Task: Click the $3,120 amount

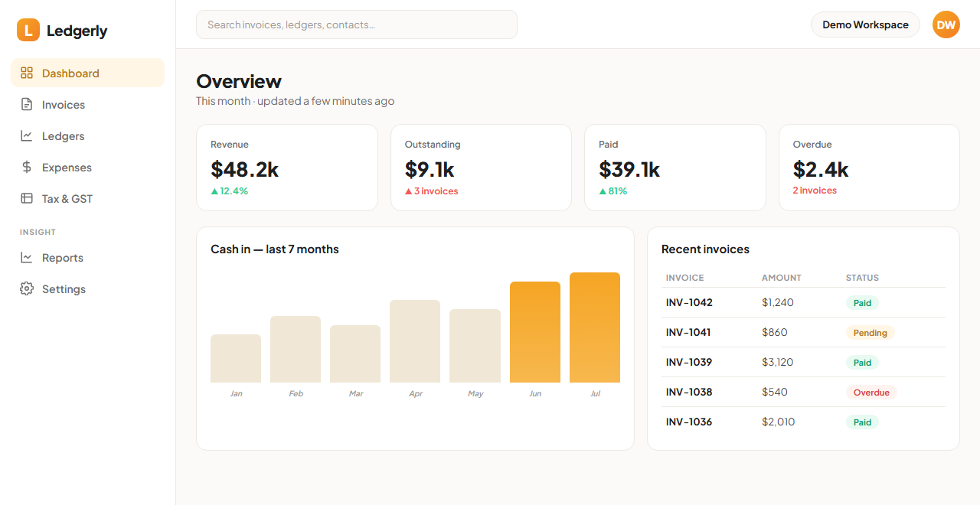Action: 778,362
